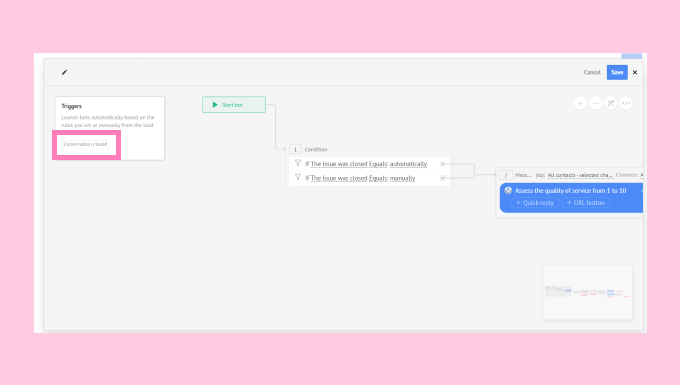This screenshot has width=680, height=385.
Task: Click the 'Condition' block title
Action: click(316, 150)
